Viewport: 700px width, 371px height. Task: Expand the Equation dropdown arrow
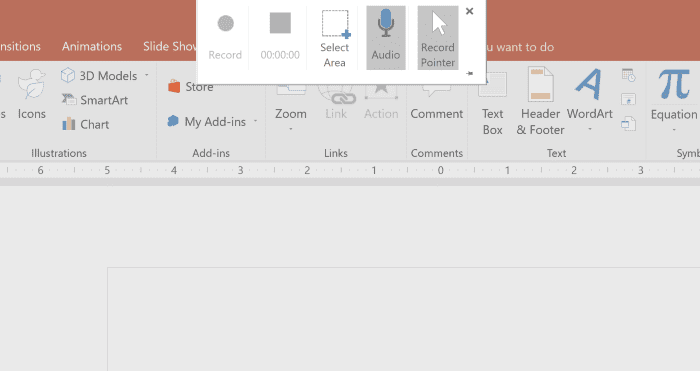click(x=674, y=129)
